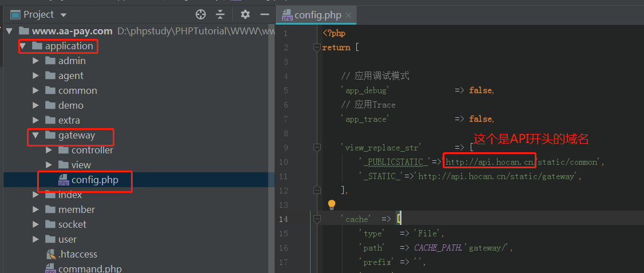Click the .htaccess file icon
Screen dimensions: 644x273
tap(50, 254)
